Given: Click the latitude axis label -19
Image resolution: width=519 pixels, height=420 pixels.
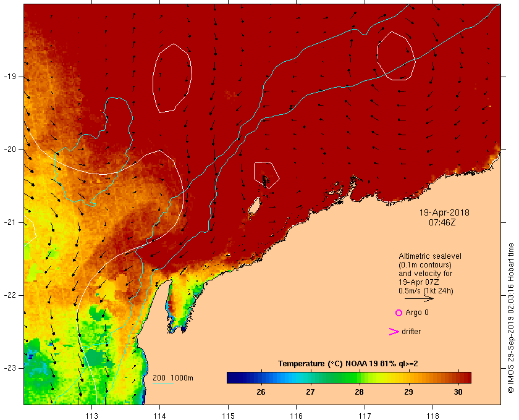Looking at the screenshot, I should [x=10, y=77].
